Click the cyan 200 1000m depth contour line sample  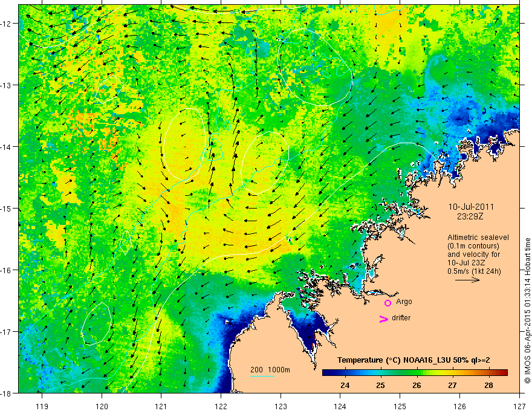coord(262,377)
